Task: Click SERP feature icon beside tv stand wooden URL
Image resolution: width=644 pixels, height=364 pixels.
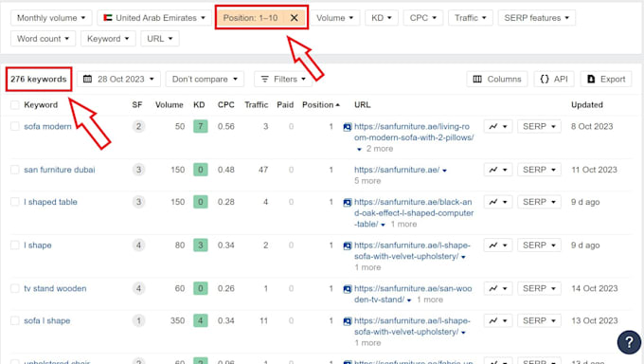Action: tap(348, 289)
